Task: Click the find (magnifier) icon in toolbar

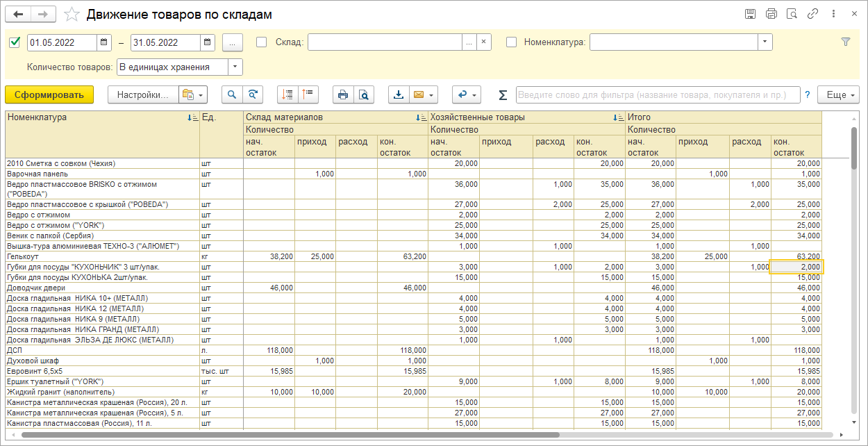Action: click(x=232, y=95)
